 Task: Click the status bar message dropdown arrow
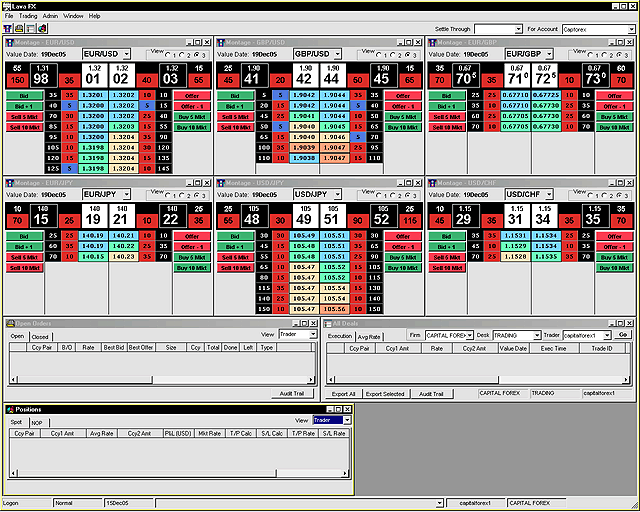439,503
